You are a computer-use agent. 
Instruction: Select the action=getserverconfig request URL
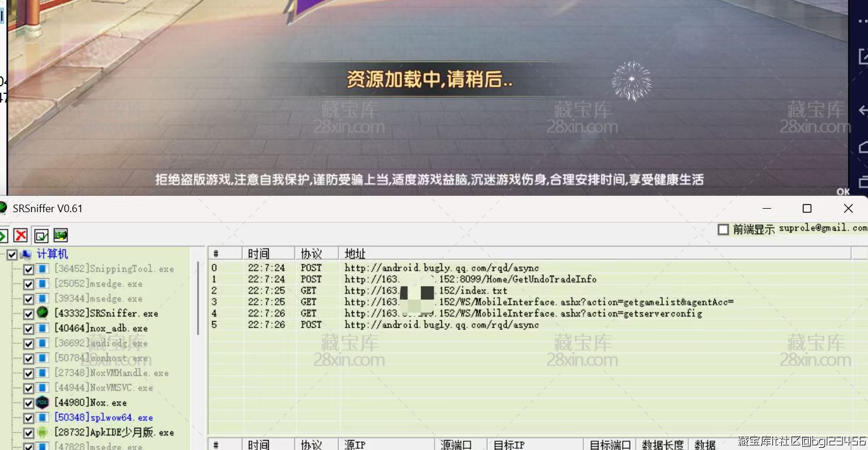coord(523,314)
